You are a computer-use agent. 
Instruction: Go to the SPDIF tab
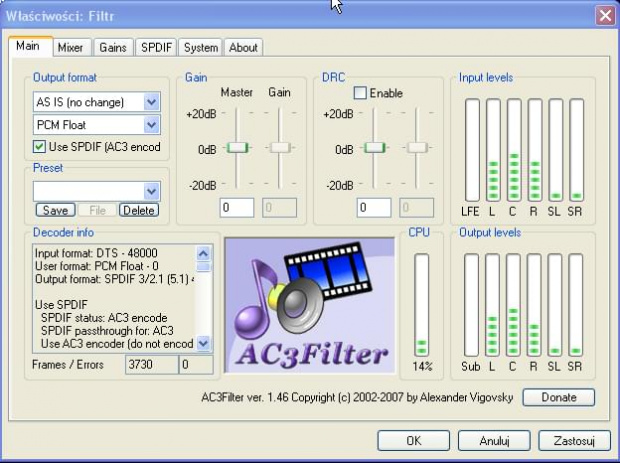[x=156, y=47]
